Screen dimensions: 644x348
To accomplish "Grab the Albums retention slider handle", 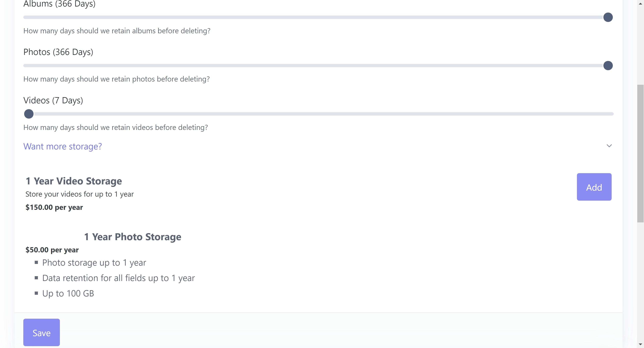I will point(608,17).
